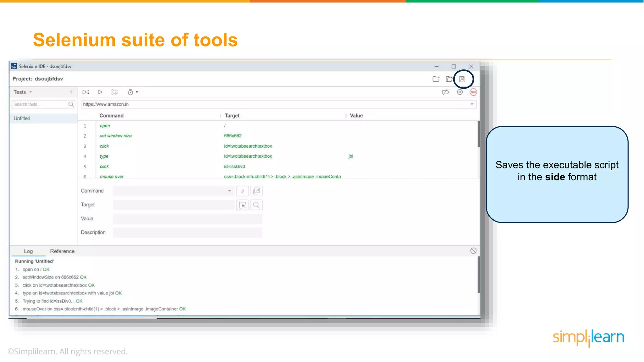
Task: Select the open command row
Action: pos(278,126)
